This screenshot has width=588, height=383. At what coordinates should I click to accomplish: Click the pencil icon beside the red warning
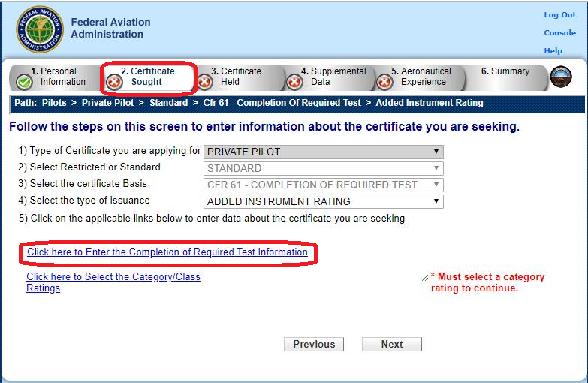[x=425, y=278]
